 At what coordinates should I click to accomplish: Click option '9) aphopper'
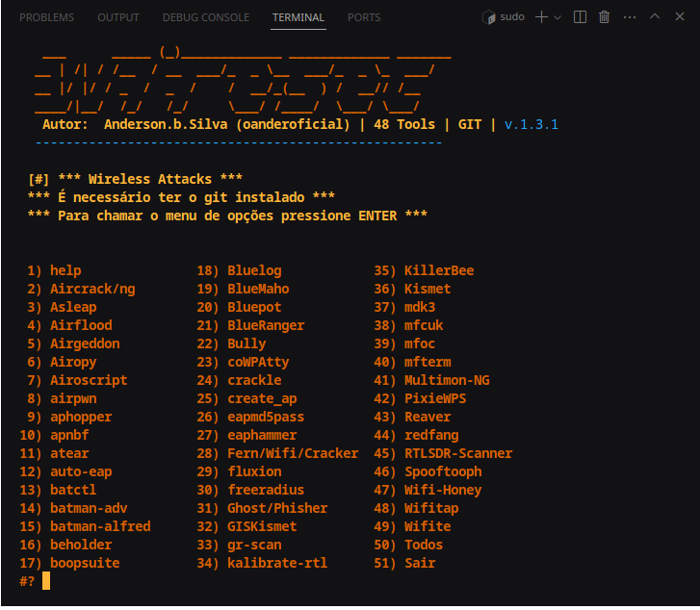69,417
